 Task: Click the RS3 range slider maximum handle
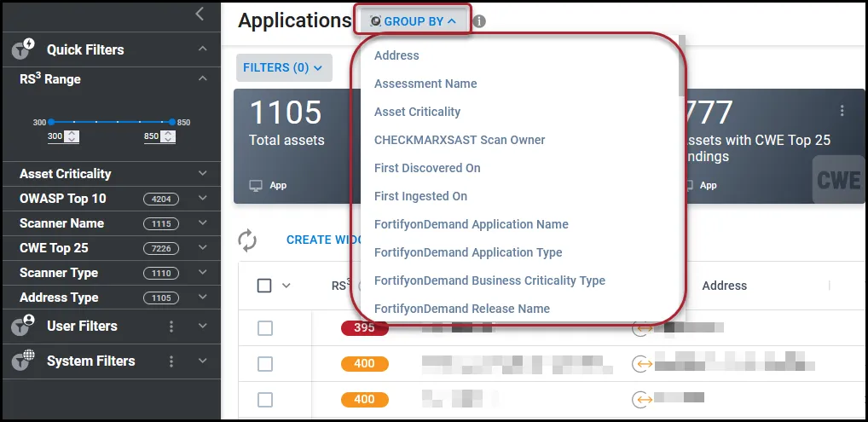(172, 122)
